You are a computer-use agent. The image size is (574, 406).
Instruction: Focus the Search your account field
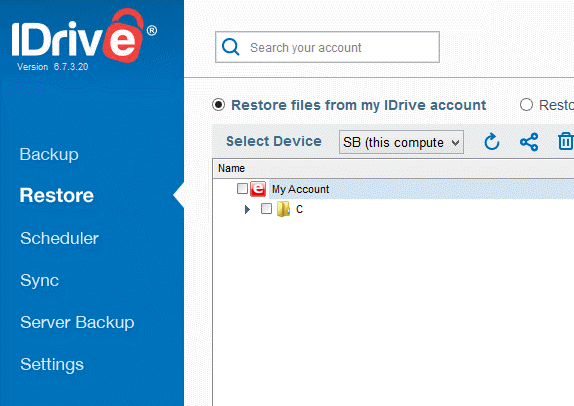(x=327, y=47)
